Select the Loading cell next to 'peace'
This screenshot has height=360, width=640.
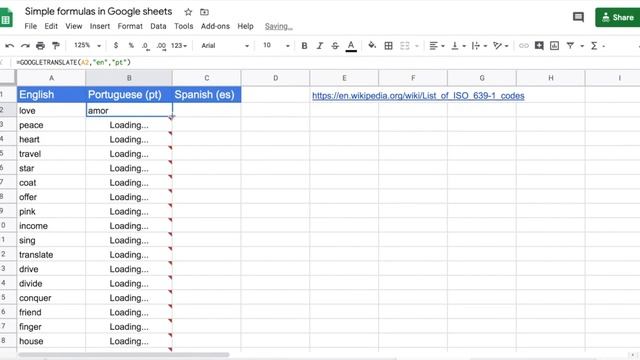coord(129,125)
